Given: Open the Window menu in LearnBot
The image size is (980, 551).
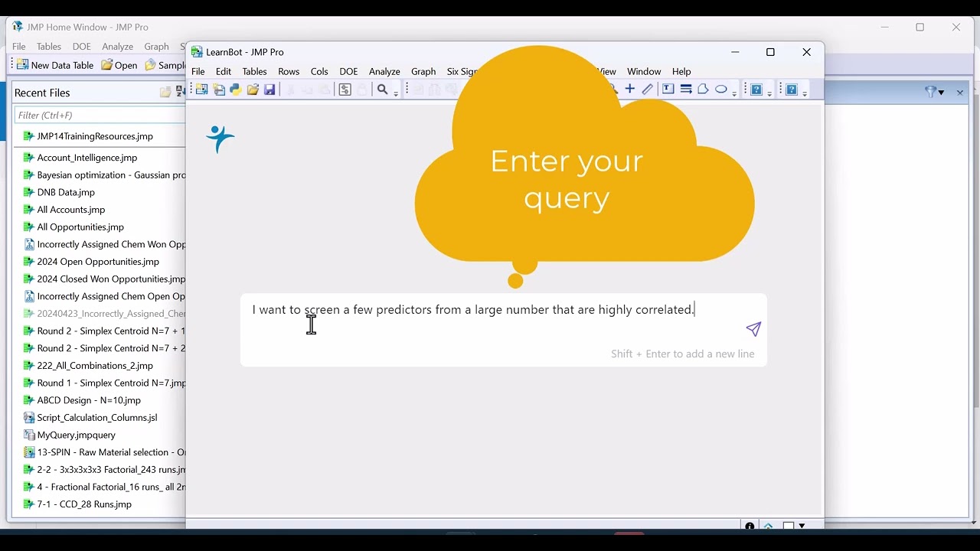Looking at the screenshot, I should coord(644,72).
